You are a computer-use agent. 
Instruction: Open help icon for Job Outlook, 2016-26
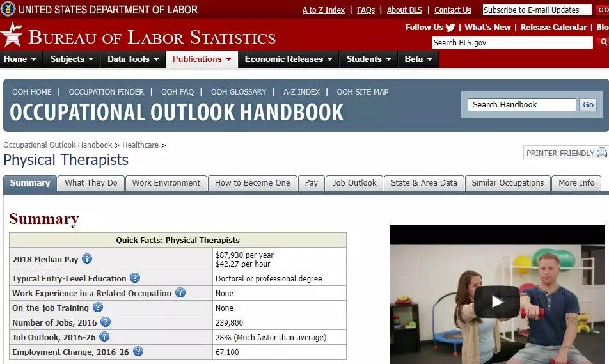click(x=104, y=336)
